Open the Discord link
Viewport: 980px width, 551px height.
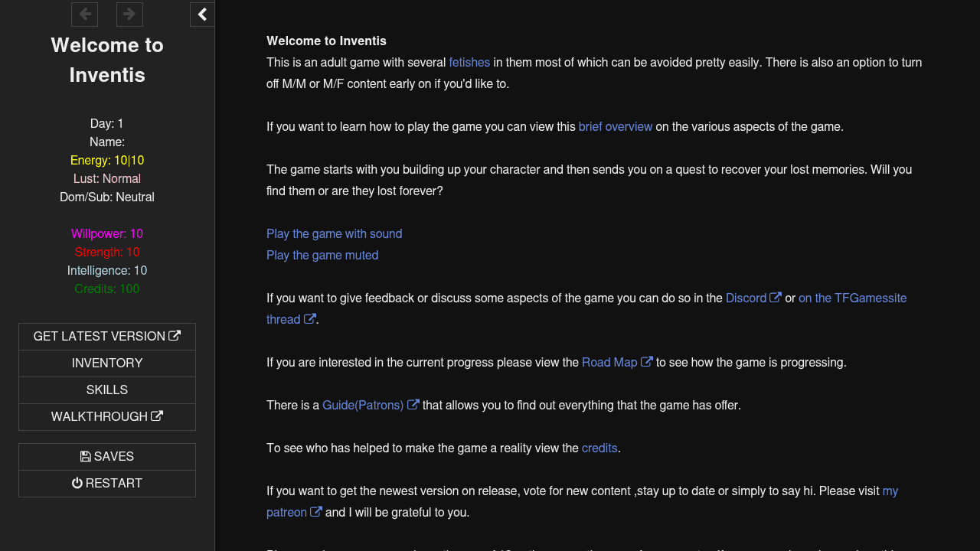pyautogui.click(x=746, y=298)
